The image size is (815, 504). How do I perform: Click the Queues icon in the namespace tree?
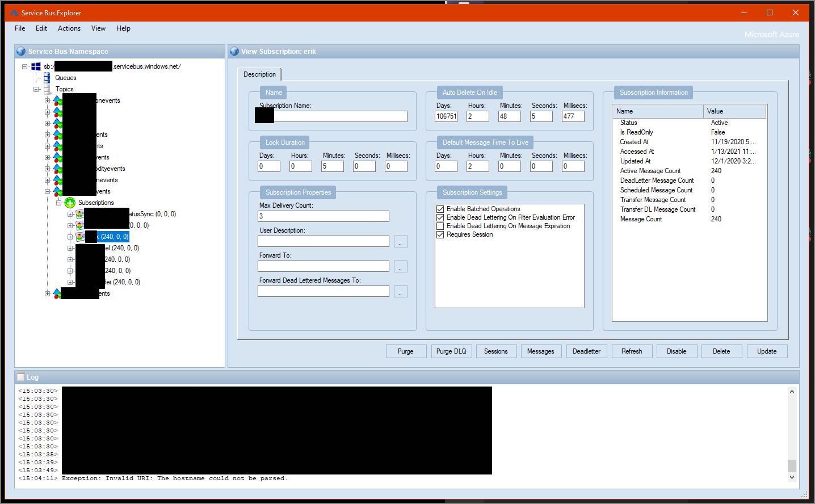(47, 78)
